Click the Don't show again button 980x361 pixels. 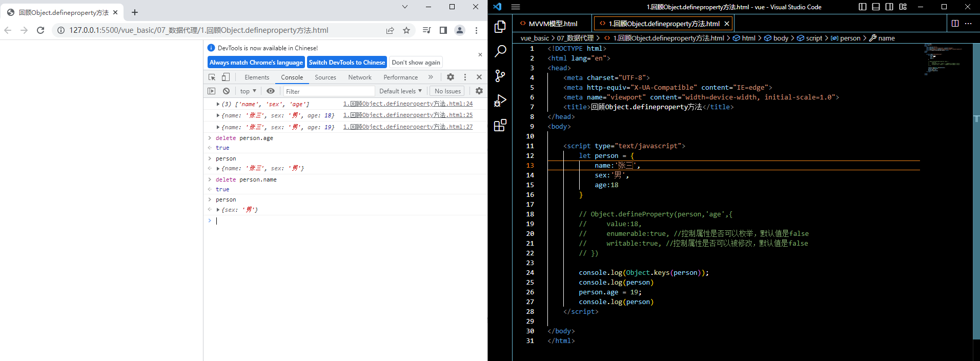pos(416,62)
